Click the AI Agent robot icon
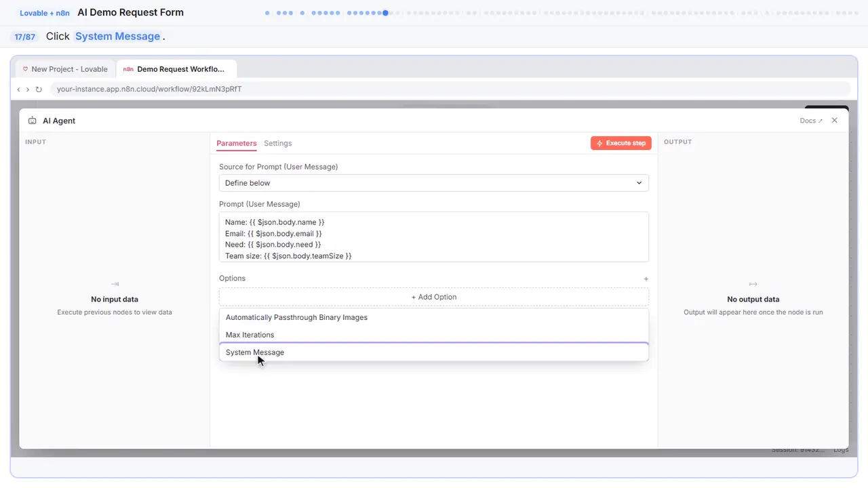 33,121
